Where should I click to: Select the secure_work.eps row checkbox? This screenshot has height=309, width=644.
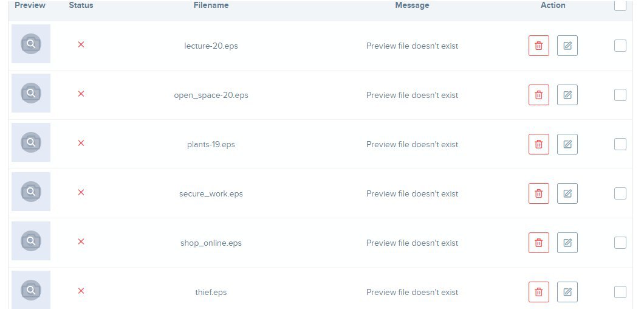(620, 193)
